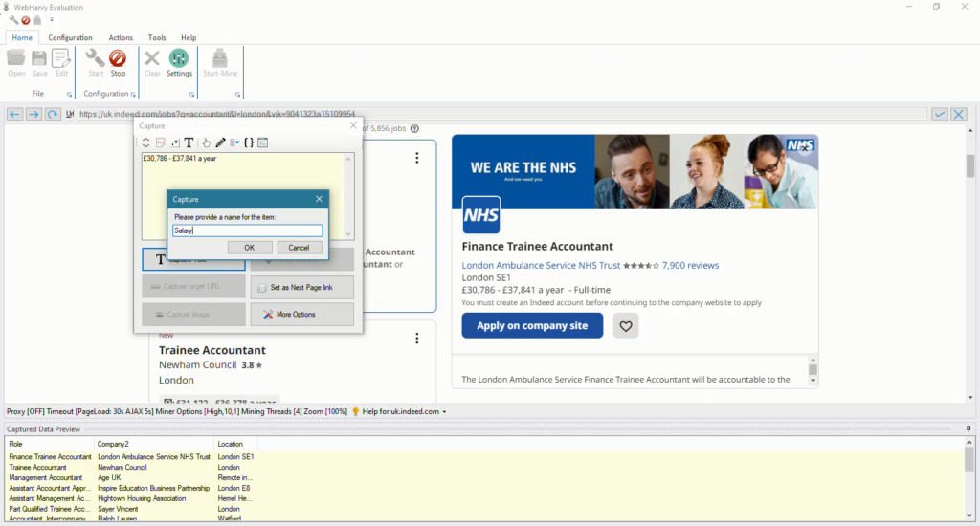Click the Stop configuration icon in ribbon
980x526 pixels.
118,62
